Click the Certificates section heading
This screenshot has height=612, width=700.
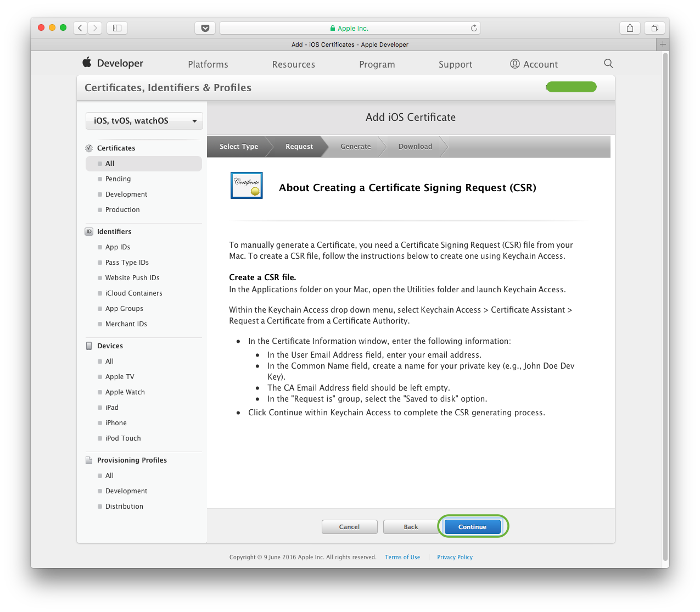click(116, 148)
